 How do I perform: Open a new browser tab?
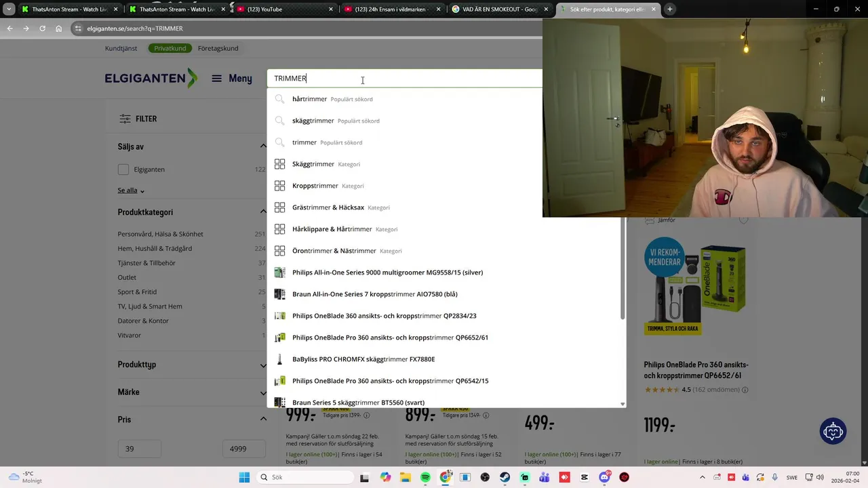pos(670,9)
